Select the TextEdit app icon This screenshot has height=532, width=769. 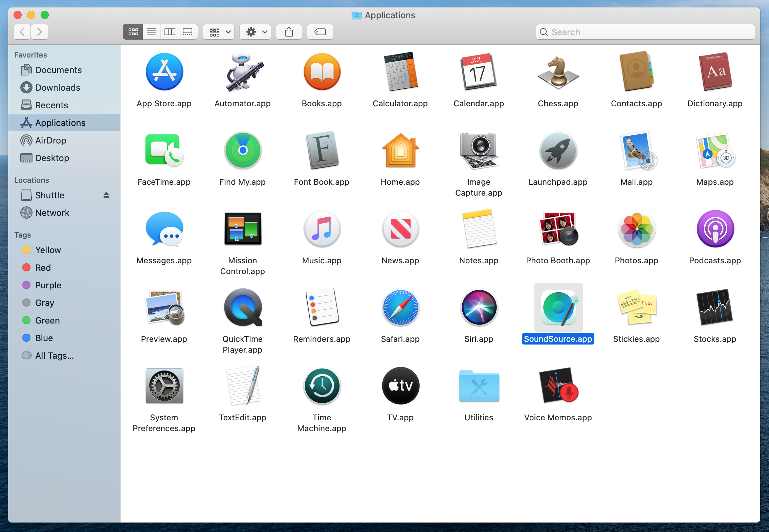tap(243, 386)
